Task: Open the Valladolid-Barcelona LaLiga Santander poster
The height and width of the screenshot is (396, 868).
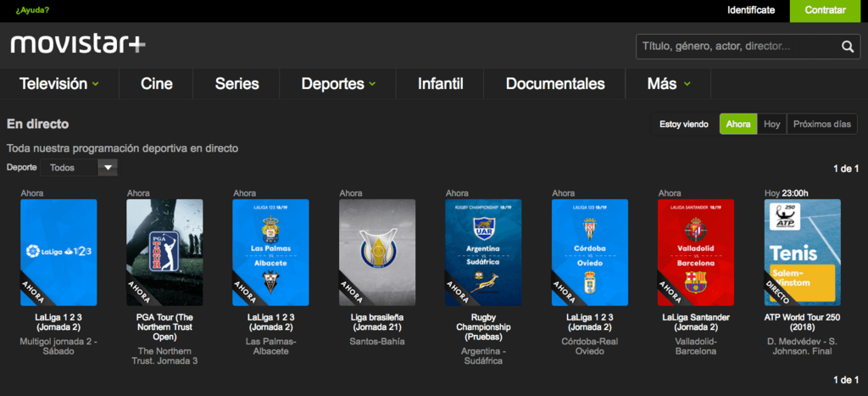Action: pyautogui.click(x=696, y=252)
